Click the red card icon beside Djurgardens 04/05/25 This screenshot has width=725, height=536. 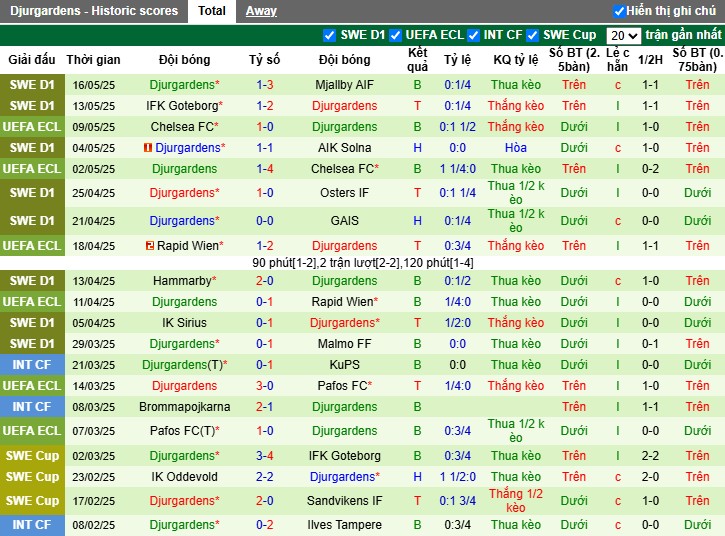[148, 148]
